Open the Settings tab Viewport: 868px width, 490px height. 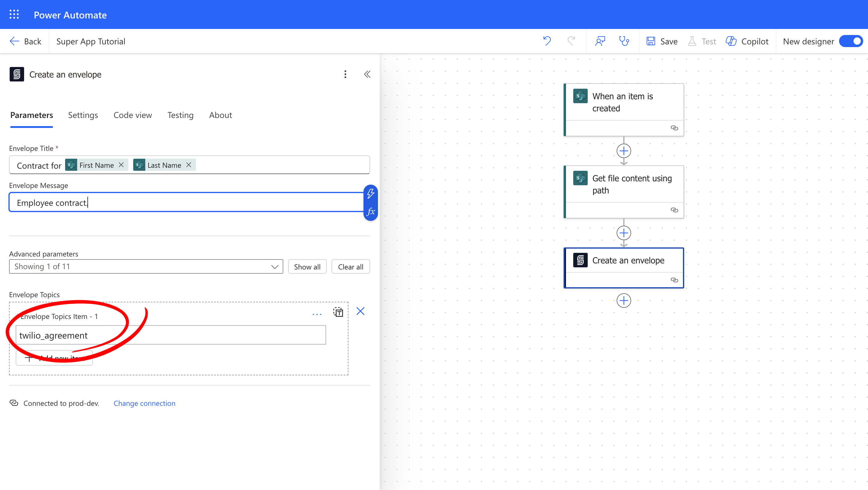(83, 115)
